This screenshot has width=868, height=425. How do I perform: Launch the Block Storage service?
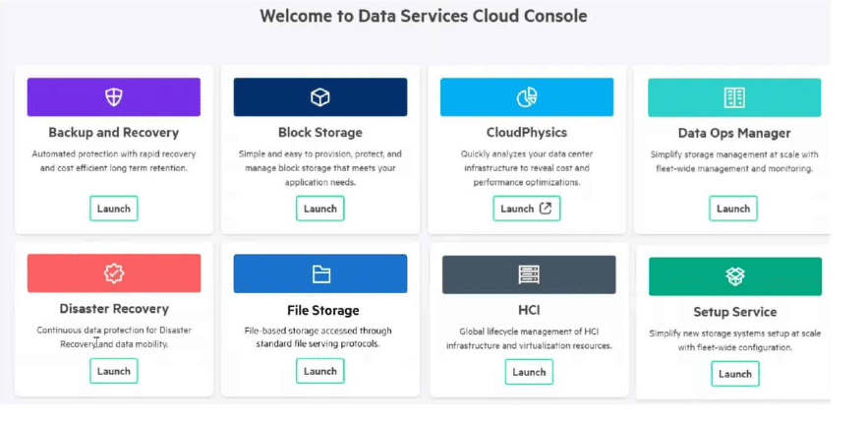(x=319, y=209)
